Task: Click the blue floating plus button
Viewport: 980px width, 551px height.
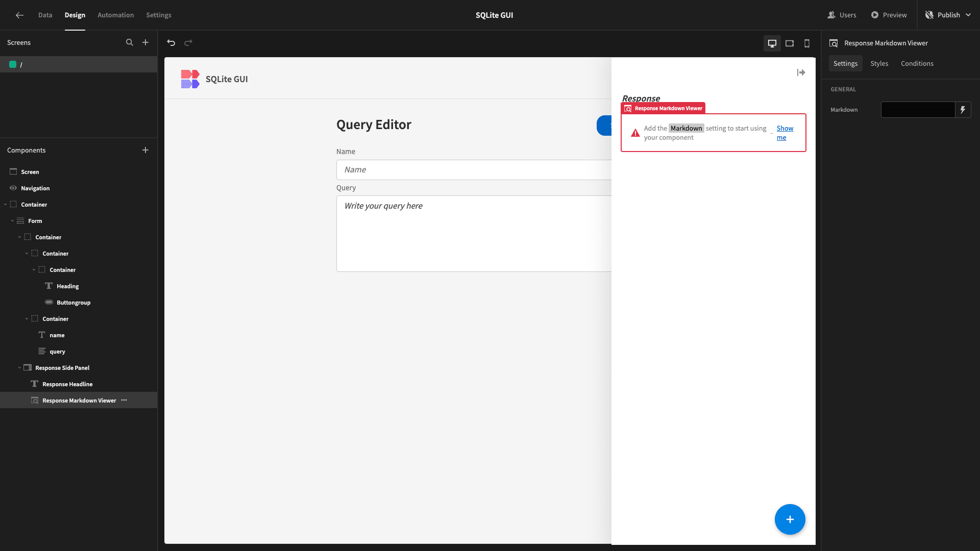Action: coord(790,519)
